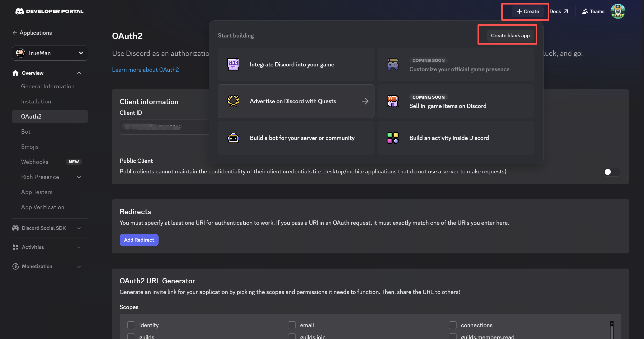The height and width of the screenshot is (339, 644).
Task: Toggle the Public Client switch
Action: 611,172
